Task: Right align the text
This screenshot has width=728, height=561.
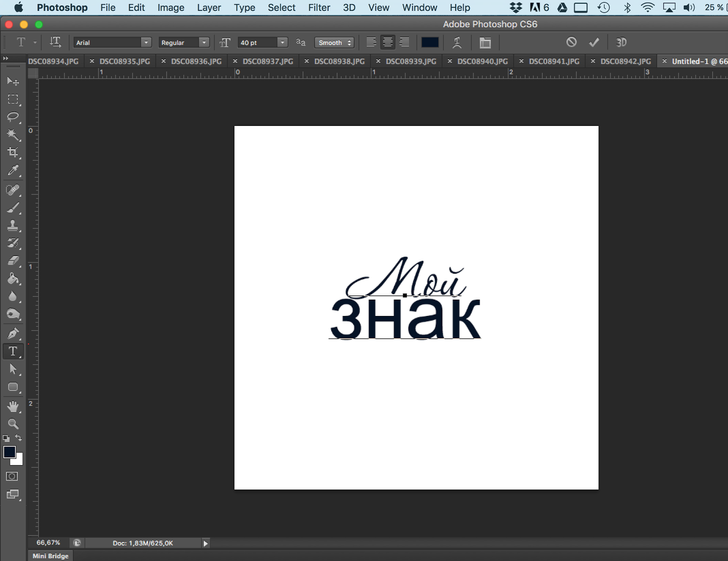Action: [404, 42]
